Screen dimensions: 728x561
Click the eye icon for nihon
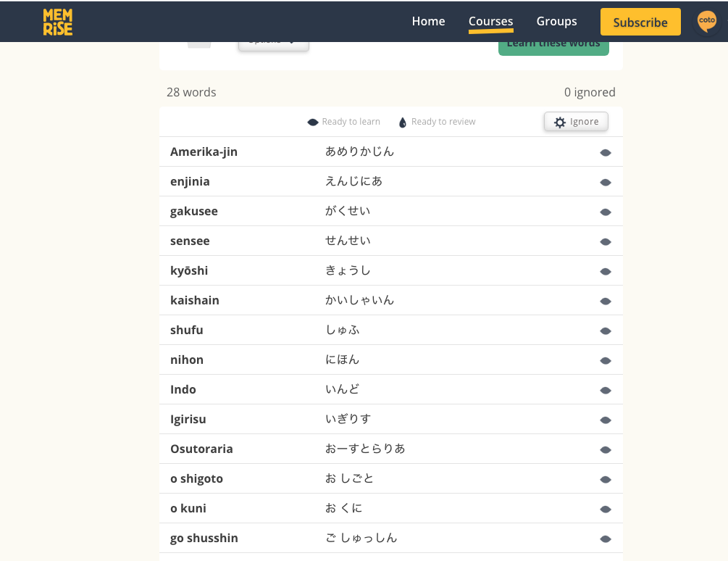[x=606, y=361]
